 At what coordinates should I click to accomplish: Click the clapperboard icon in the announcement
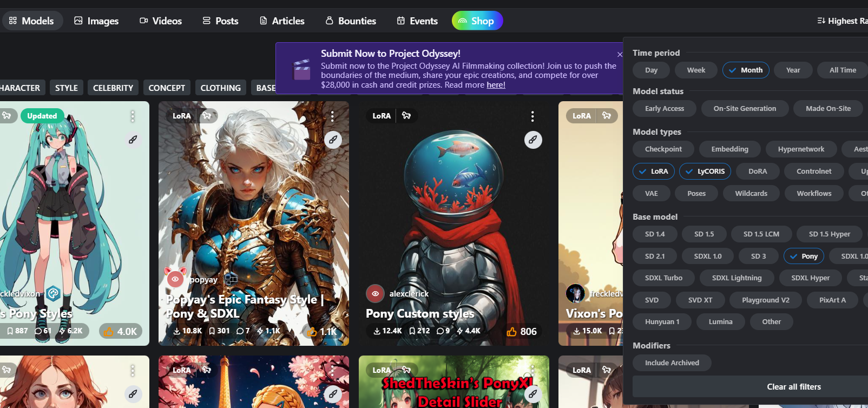point(301,69)
